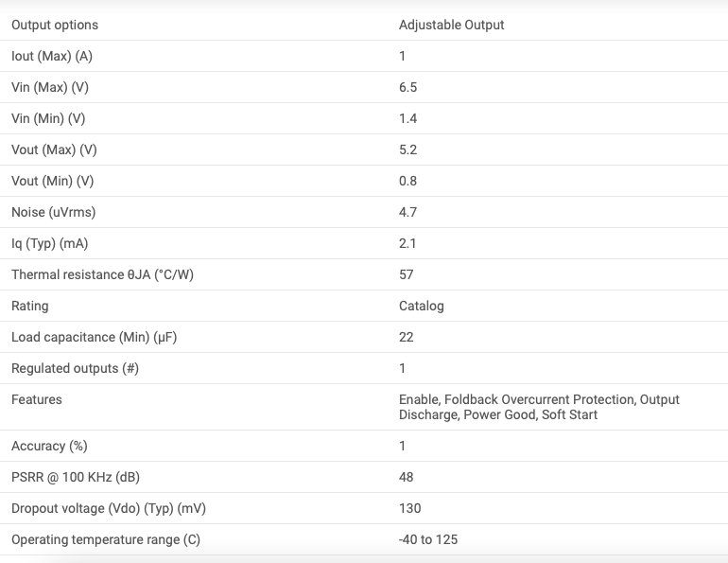Click the Iout (Max) (A) label
This screenshot has width=728, height=563.
[52, 56]
